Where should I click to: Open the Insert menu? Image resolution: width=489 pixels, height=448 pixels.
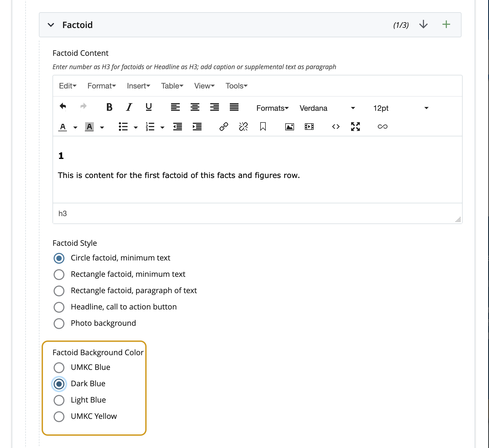(x=138, y=86)
